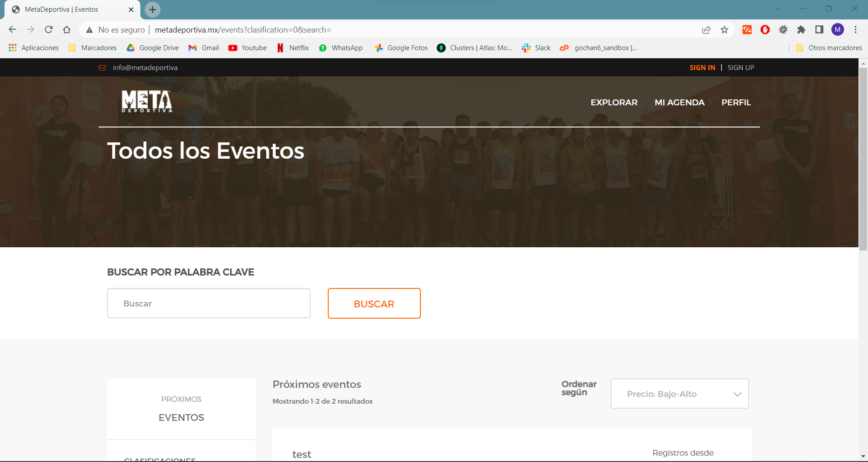Click 'BUSCAR POR PALABRA CLAVE' heading
This screenshot has height=462, width=868.
[181, 272]
